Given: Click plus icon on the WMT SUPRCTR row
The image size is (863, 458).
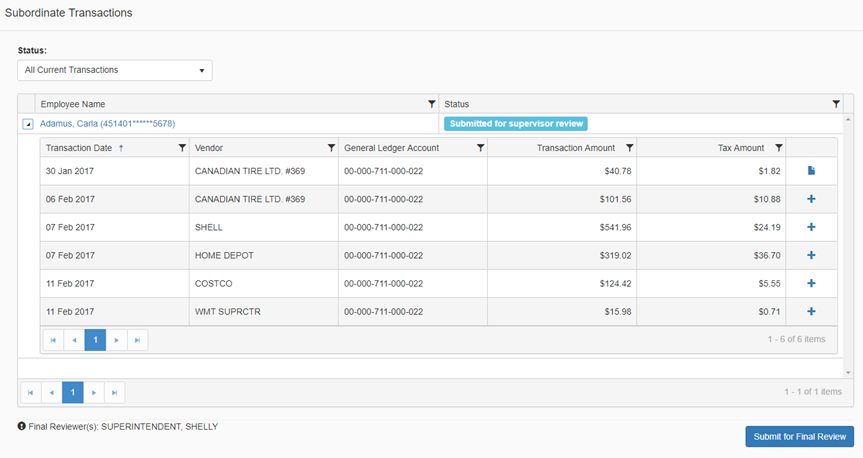Looking at the screenshot, I should coord(811,311).
